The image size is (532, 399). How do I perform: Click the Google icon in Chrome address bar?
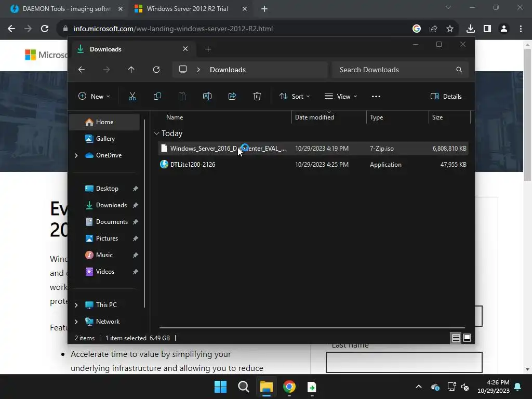pyautogui.click(x=417, y=29)
